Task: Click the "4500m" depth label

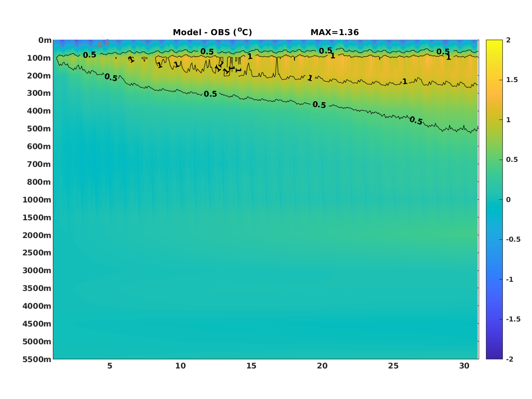Action: coord(37,324)
